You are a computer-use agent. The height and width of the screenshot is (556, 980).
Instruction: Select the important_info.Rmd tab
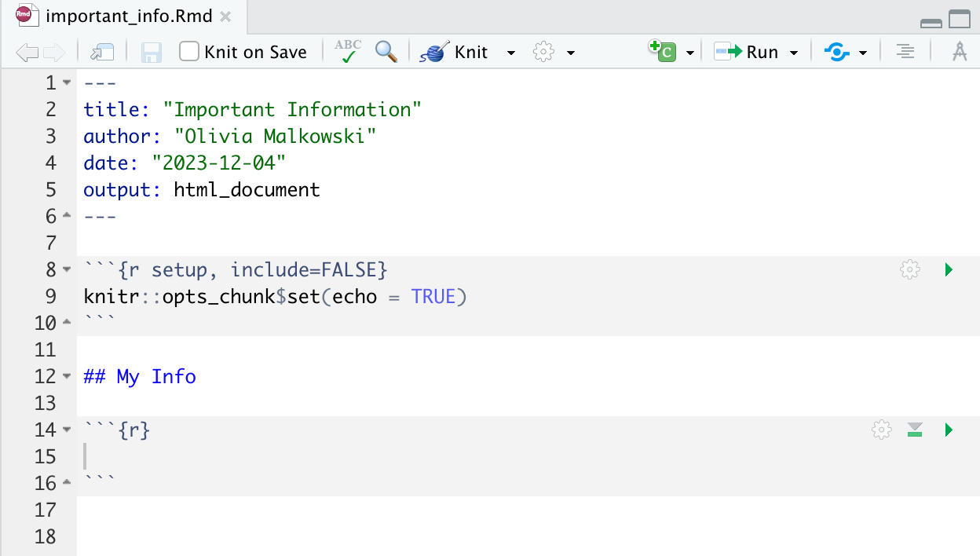click(x=130, y=16)
